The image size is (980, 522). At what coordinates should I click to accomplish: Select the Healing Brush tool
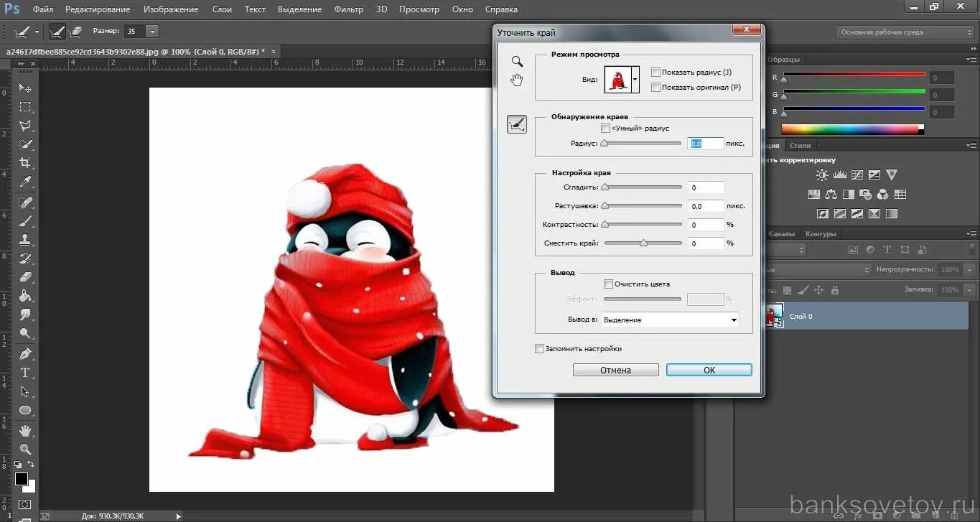[x=25, y=202]
